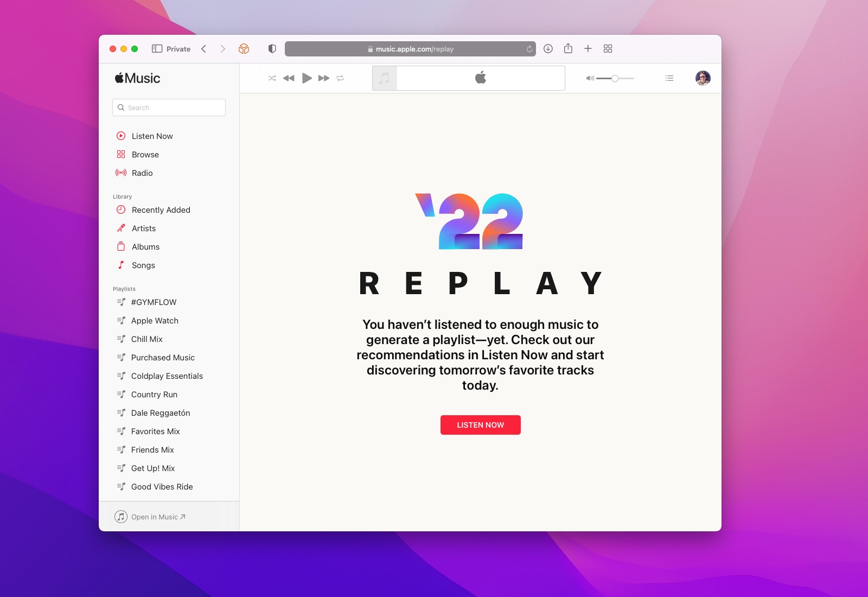The width and height of the screenshot is (868, 597).
Task: Click the orange cube extension icon
Action: (244, 49)
